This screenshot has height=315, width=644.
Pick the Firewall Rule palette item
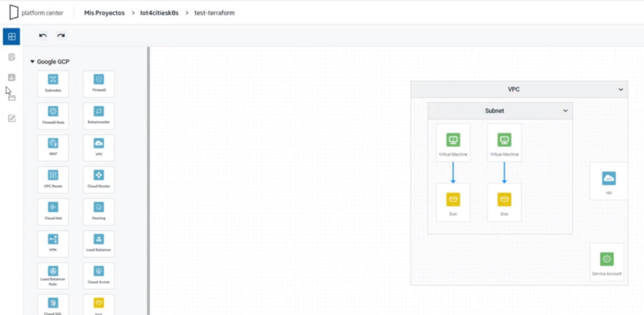pos(53,116)
